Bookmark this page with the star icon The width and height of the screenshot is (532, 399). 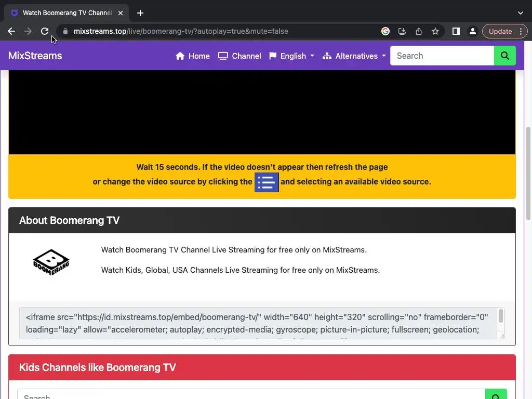pos(435,31)
